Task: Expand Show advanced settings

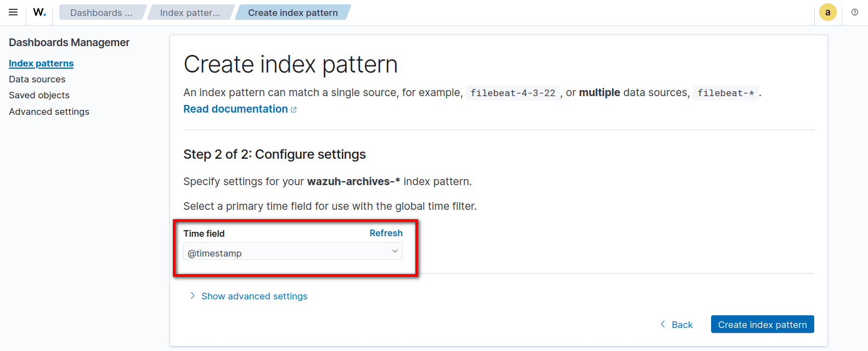Action: tap(254, 296)
